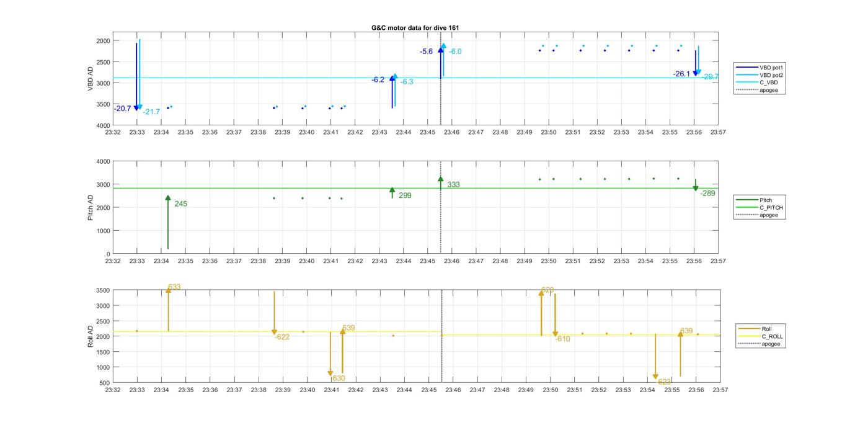Image resolution: width=868 pixels, height=430 pixels.
Task: Click the "-289" pitch value label
Action: 707,194
